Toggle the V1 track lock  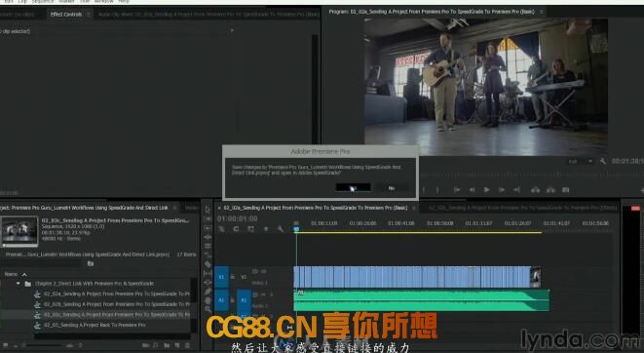click(233, 277)
